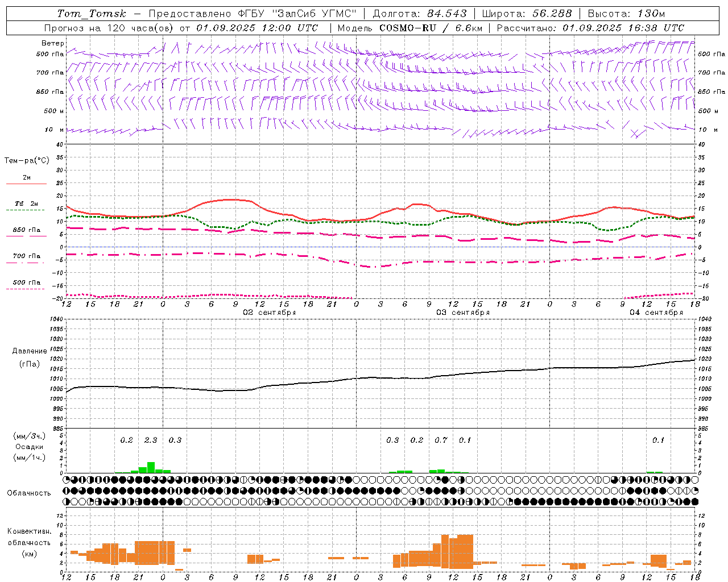The image size is (728, 582).
Task: Click the 04 сентября date label
Action: pos(656,313)
